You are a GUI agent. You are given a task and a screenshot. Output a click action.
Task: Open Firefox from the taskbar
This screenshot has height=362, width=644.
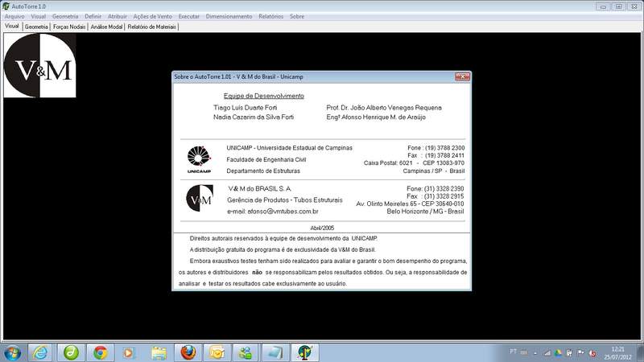tap(188, 352)
